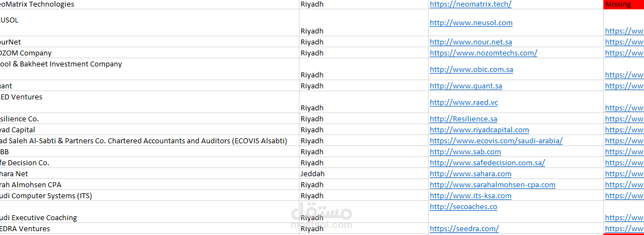Select the Bakheet Investment Company cell
The width and height of the screenshot is (644, 235).
149,69
